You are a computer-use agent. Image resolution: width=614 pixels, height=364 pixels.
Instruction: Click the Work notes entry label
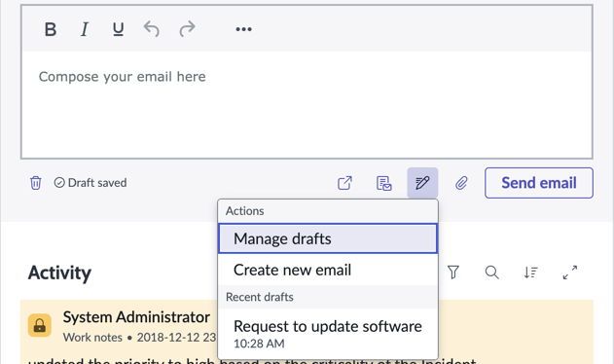click(x=92, y=338)
